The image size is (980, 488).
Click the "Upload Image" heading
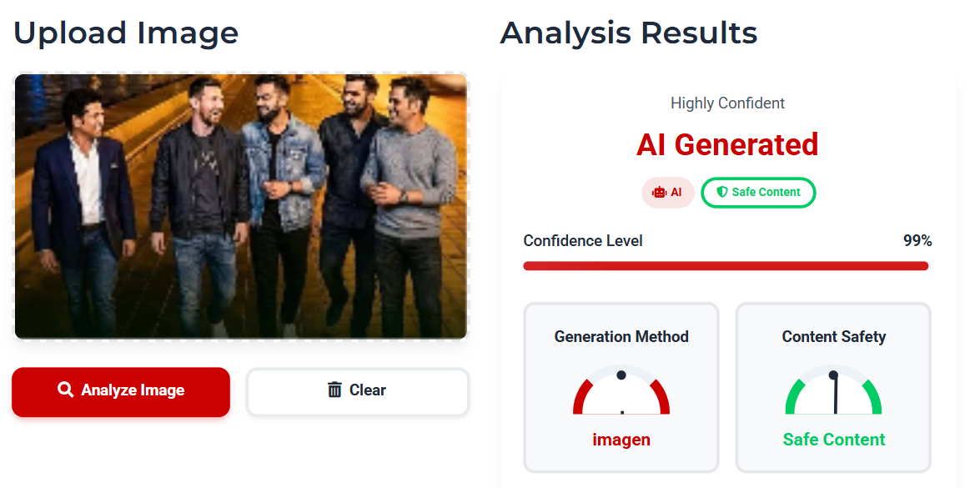point(126,33)
